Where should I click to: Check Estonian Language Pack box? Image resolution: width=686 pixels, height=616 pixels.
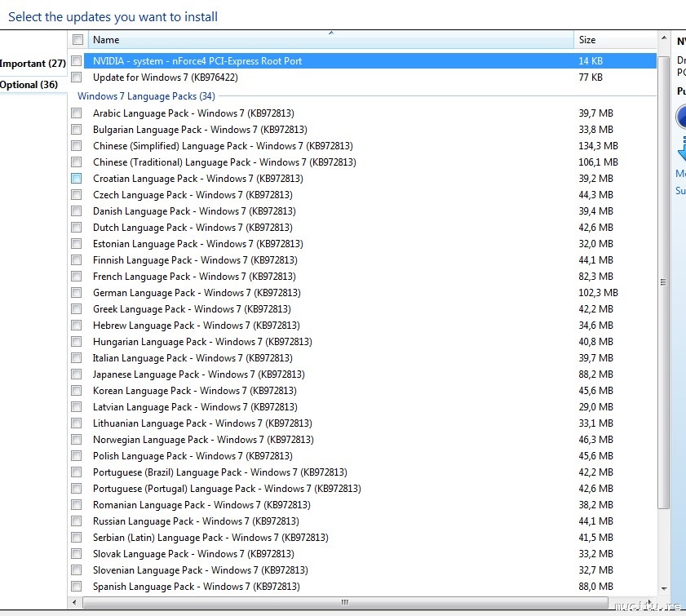pos(77,244)
